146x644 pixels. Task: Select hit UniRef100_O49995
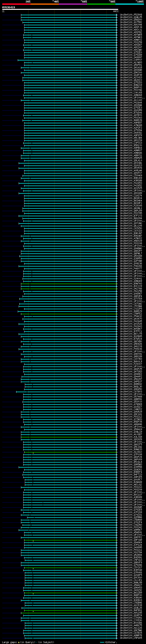(x=131, y=548)
